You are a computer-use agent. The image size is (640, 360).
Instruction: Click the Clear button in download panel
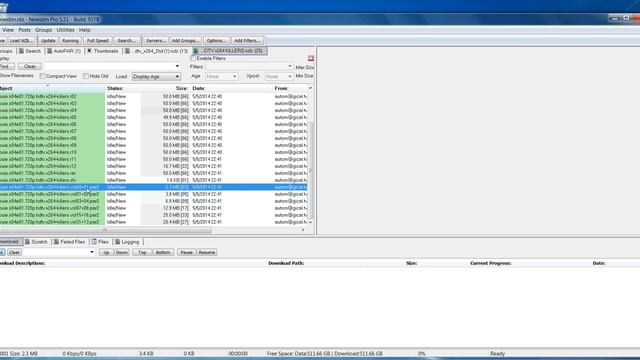click(14, 252)
